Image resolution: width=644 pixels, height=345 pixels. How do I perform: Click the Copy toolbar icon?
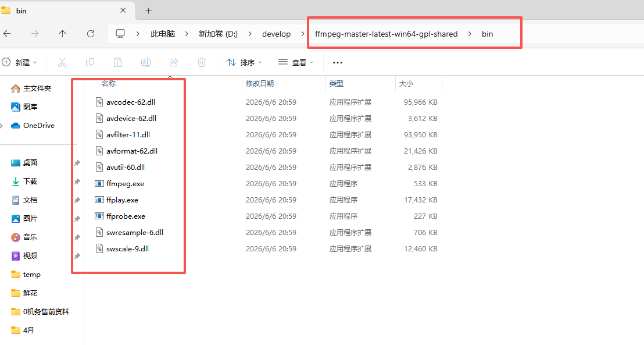pos(90,62)
